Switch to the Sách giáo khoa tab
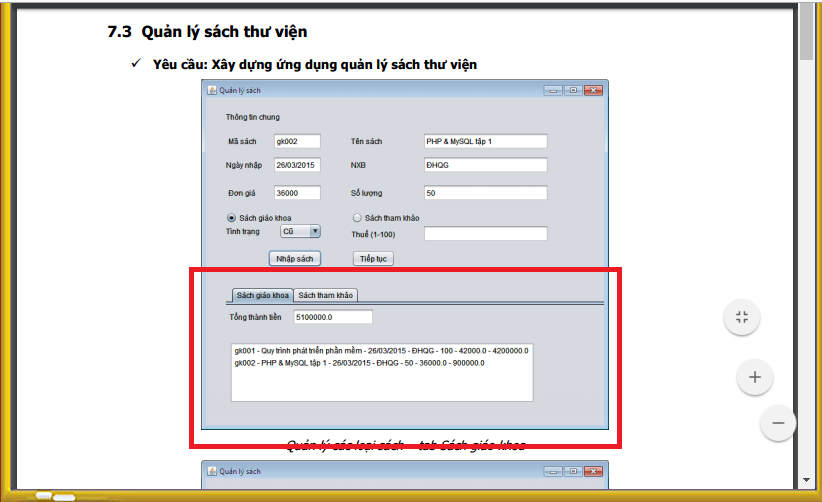The height and width of the screenshot is (502, 822). tap(262, 295)
